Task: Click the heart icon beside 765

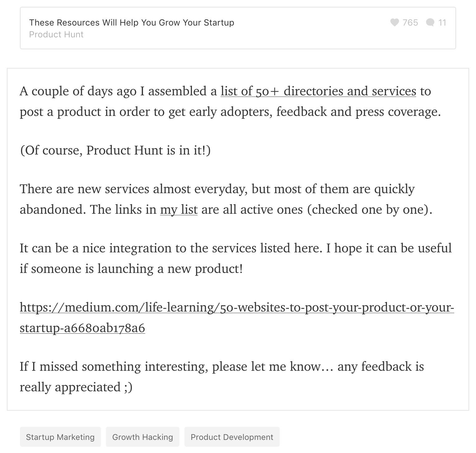Action: [x=394, y=22]
